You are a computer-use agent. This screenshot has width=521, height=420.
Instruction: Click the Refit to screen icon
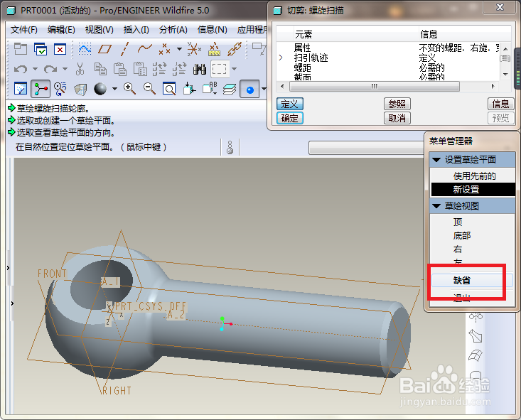coord(169,89)
